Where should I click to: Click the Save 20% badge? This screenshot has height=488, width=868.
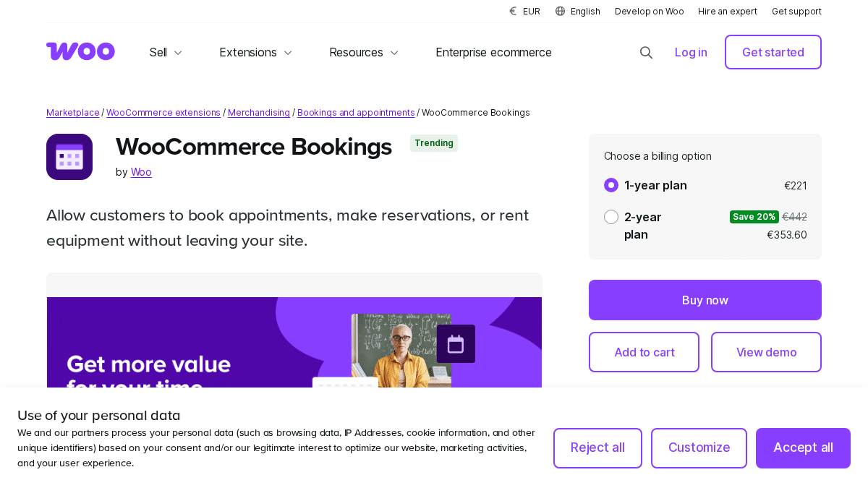coord(754,217)
